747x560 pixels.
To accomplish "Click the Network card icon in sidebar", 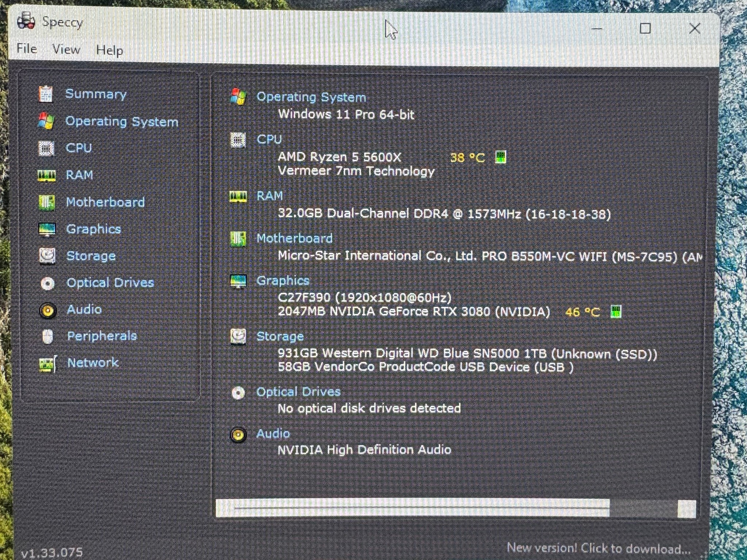I will (48, 363).
